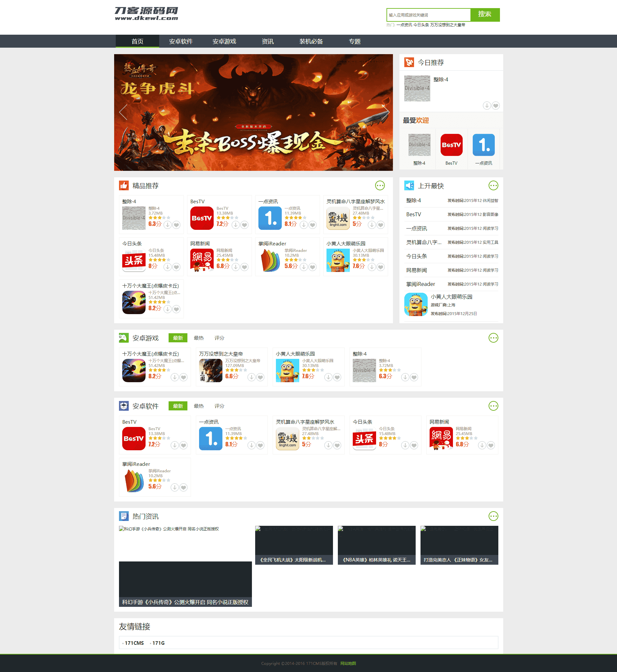The width and height of the screenshot is (617, 672).
Task: Open news thumbnail 打造完美恋人《正妹物语》
Action: click(x=459, y=545)
